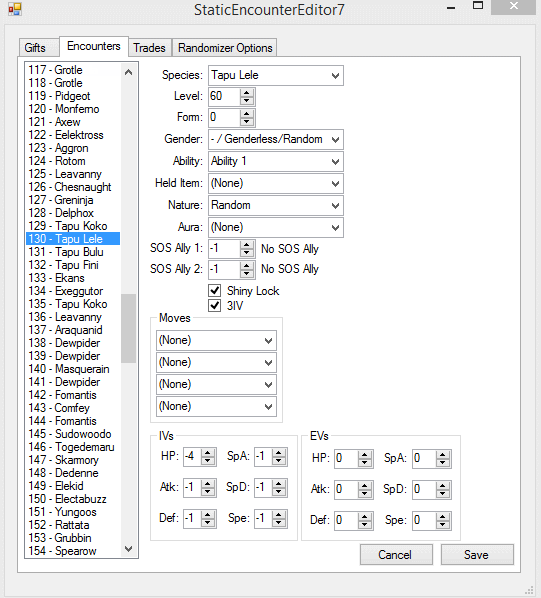Select 143 - Comfey in the list
This screenshot has height=598, width=541.
73,408
